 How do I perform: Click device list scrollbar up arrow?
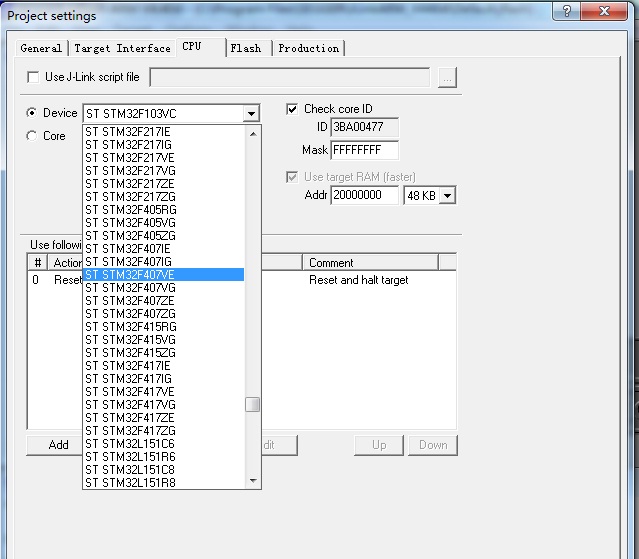[253, 134]
